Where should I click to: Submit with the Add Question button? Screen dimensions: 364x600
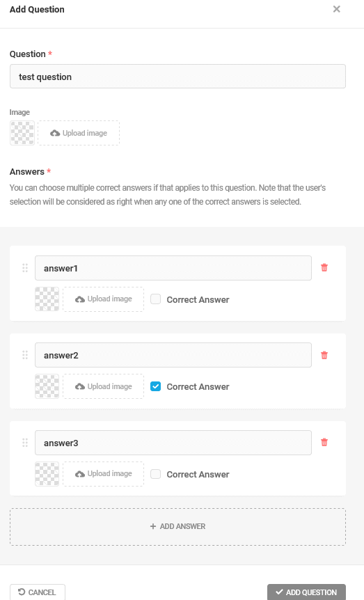pyautogui.click(x=307, y=592)
